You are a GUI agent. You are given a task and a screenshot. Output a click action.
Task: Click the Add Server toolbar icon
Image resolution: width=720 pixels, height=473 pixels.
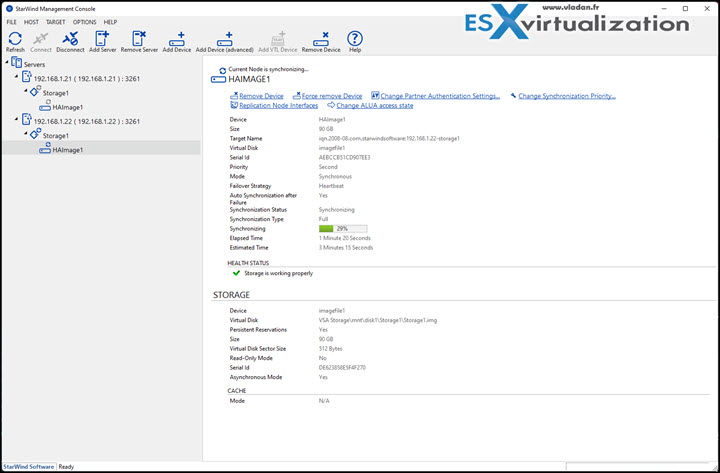[x=102, y=39]
